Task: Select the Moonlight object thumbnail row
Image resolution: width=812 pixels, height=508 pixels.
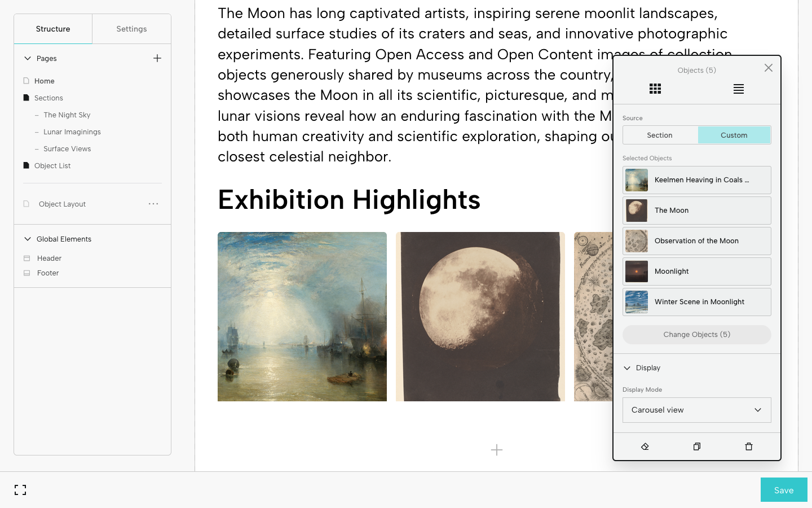Action: (x=696, y=271)
